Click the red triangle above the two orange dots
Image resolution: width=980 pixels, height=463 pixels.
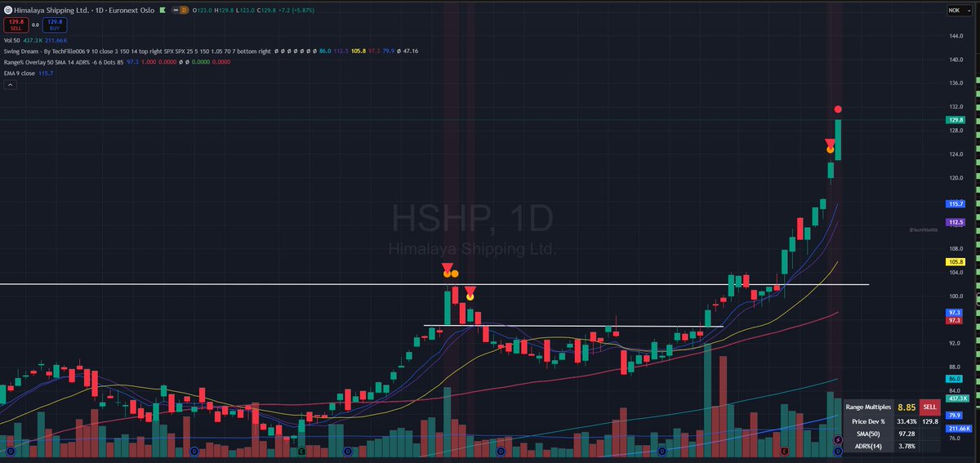446,267
